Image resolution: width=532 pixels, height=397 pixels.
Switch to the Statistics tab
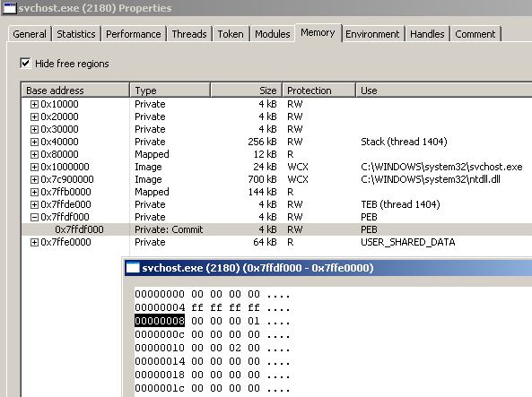coord(76,34)
